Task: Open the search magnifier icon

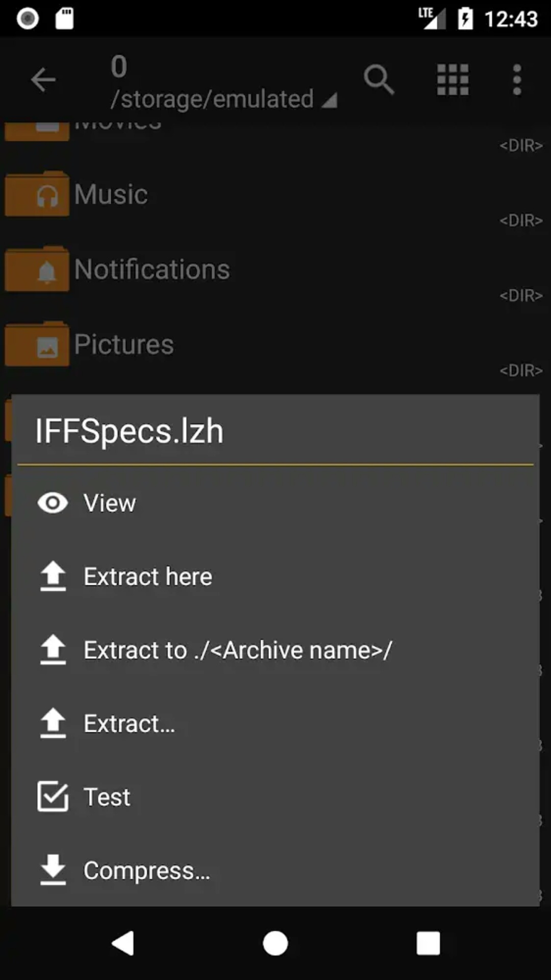Action: coord(379,80)
